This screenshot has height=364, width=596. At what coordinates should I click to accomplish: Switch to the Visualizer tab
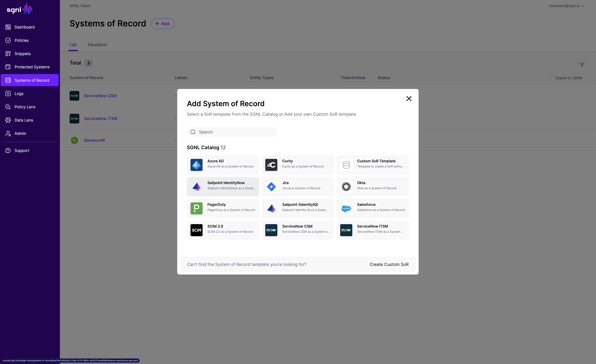(x=97, y=45)
